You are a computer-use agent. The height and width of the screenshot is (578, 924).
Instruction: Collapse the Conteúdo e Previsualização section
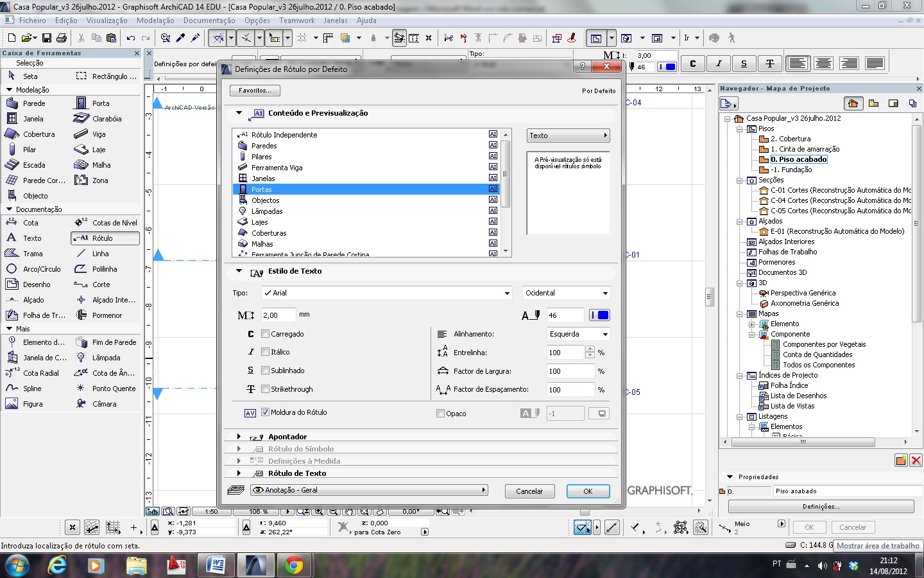[x=239, y=113]
